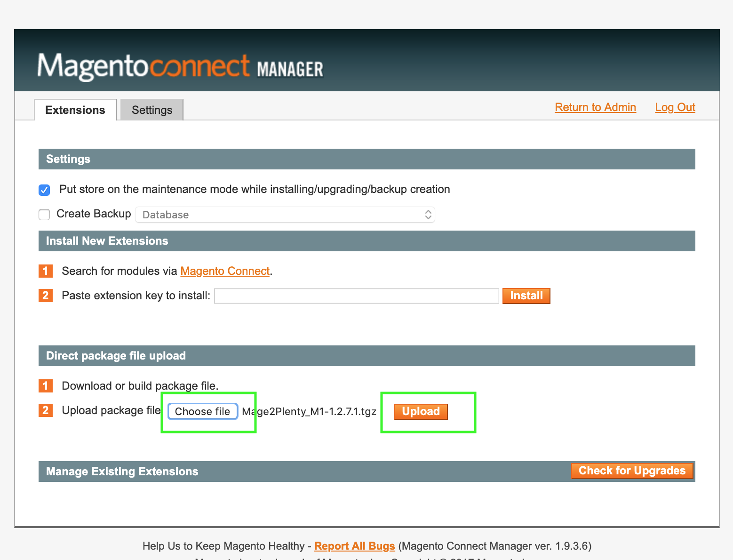This screenshot has width=733, height=560.
Task: Click the Choose file button
Action: [x=203, y=411]
